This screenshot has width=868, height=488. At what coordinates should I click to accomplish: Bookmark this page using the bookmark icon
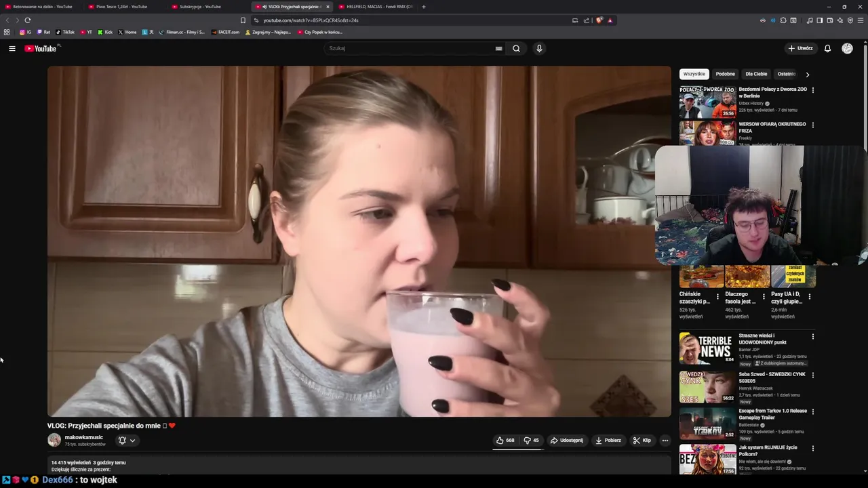[243, 20]
